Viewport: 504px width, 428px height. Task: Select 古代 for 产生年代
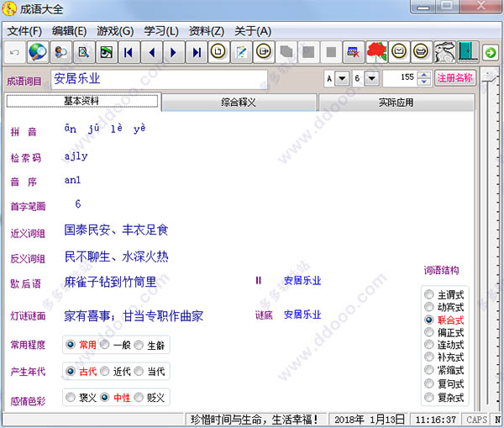click(71, 372)
